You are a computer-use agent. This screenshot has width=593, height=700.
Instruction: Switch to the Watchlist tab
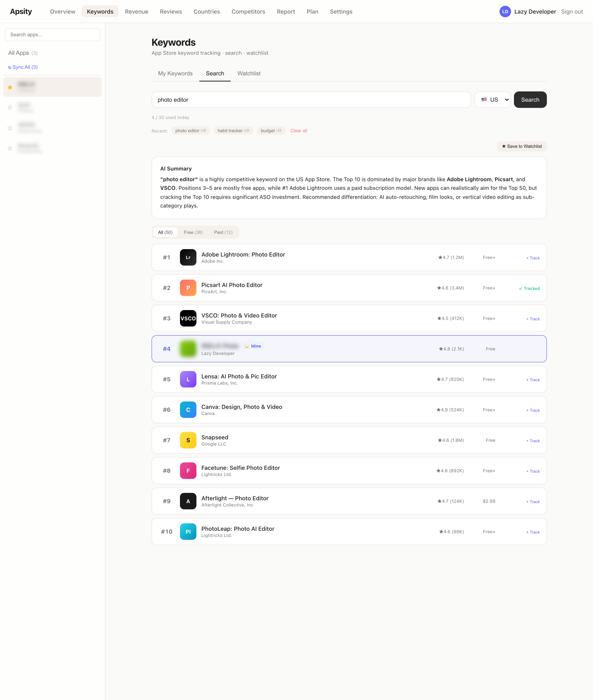[249, 73]
